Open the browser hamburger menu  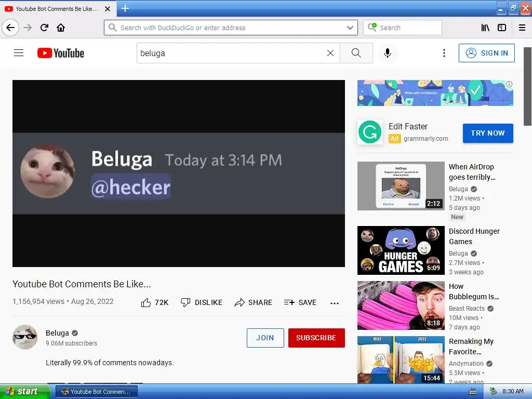pyautogui.click(x=522, y=28)
